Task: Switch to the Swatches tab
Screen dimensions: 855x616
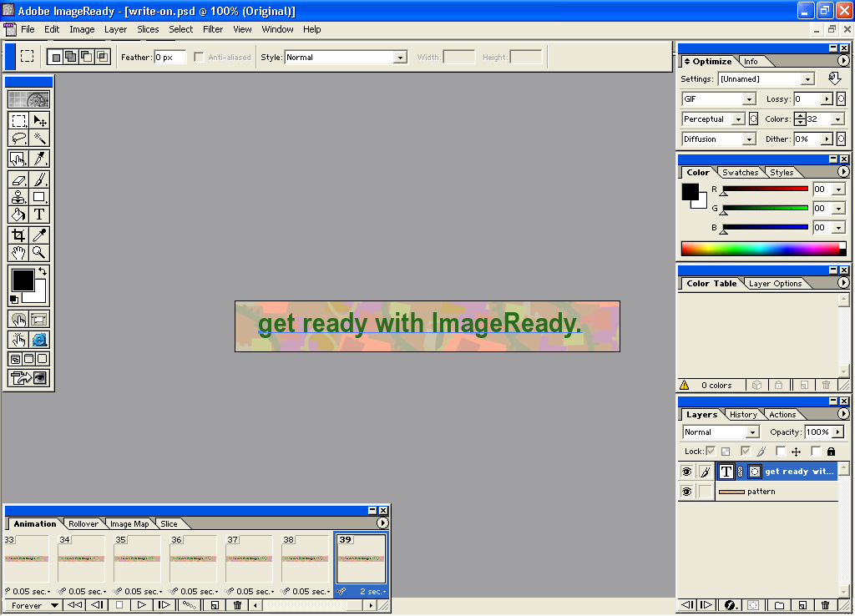Action: coord(740,172)
